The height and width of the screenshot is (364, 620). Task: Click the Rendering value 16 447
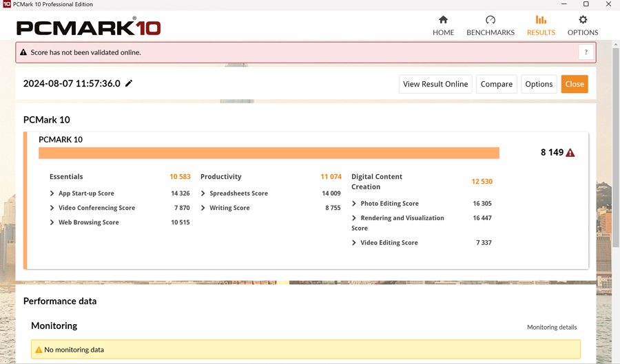tap(482, 218)
